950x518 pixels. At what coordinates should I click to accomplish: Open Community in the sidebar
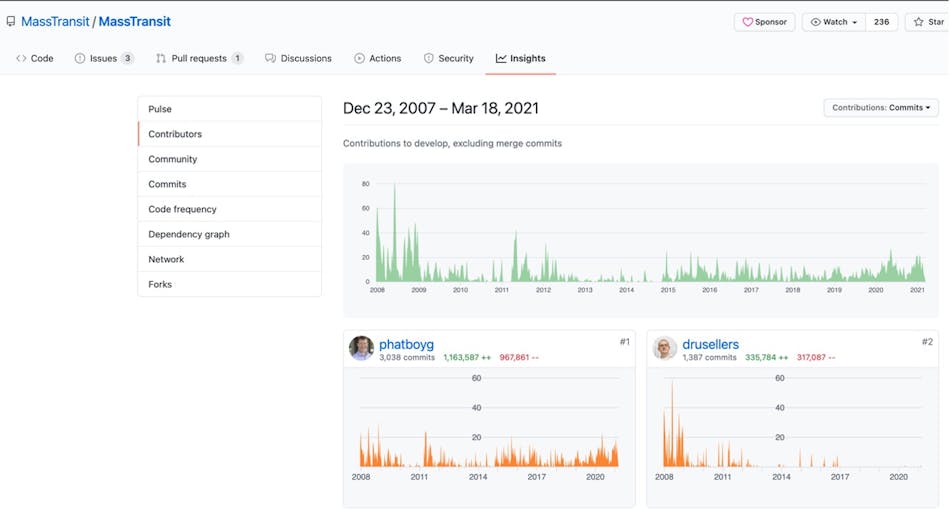point(230,159)
